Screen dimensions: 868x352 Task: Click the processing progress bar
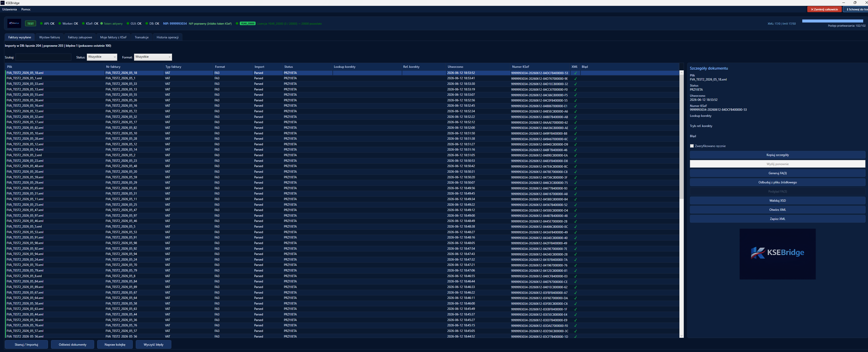tap(833, 21)
